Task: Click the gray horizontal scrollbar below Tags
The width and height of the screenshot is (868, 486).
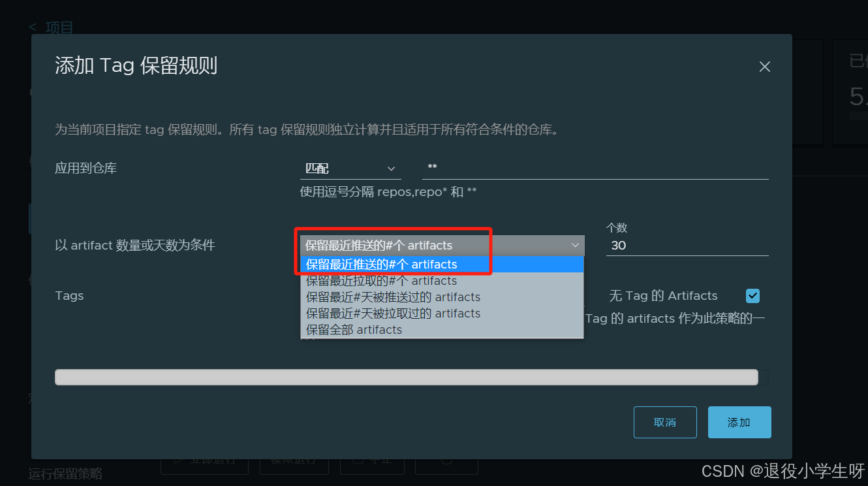Action: (408, 377)
